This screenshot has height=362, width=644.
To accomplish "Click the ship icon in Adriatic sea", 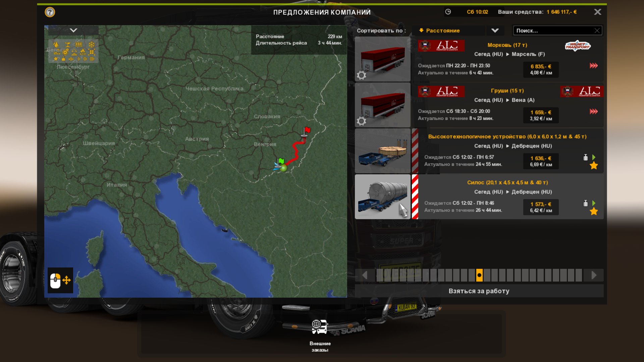I will pos(224,230).
